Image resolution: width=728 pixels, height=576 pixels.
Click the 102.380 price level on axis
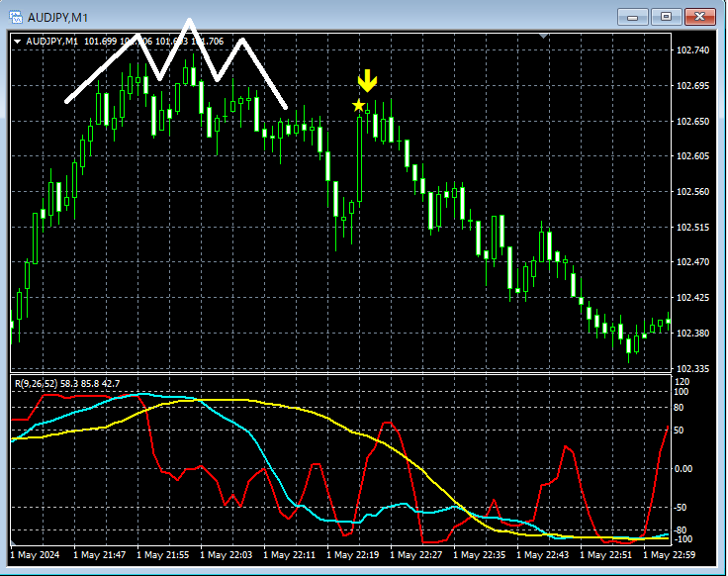pos(690,334)
